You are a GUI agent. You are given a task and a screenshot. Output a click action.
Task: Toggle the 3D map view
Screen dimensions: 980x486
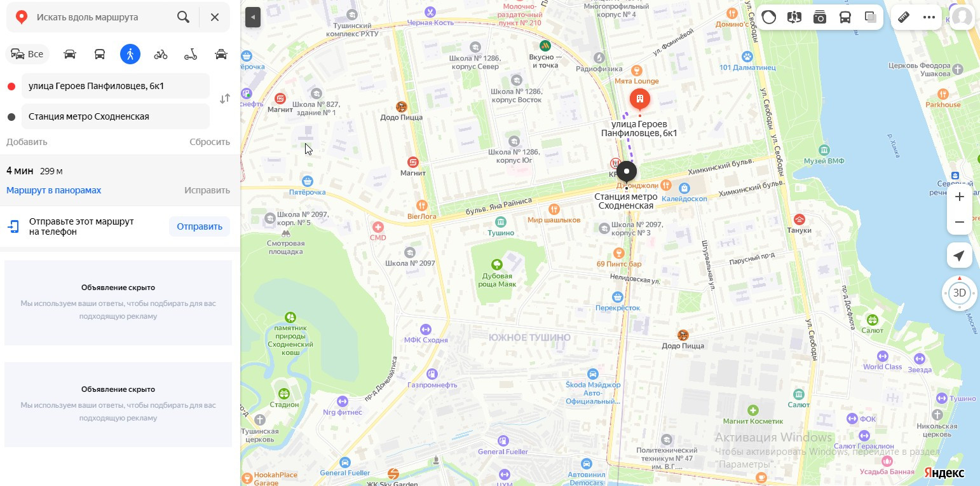[x=959, y=293]
